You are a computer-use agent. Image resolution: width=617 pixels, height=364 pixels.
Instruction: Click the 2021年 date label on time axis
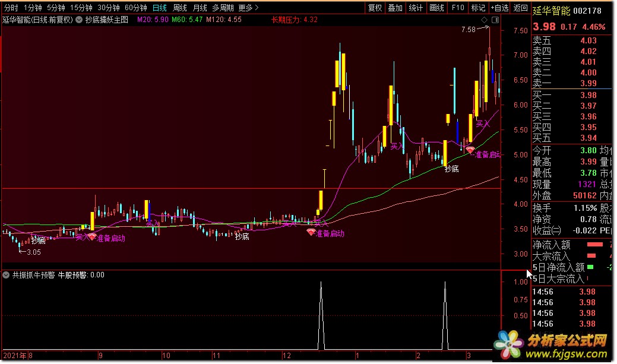click(x=15, y=355)
